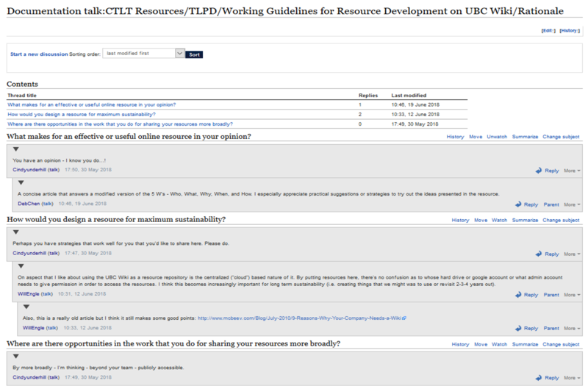
Task: Open the page Edit link at top
Action: [x=548, y=31]
